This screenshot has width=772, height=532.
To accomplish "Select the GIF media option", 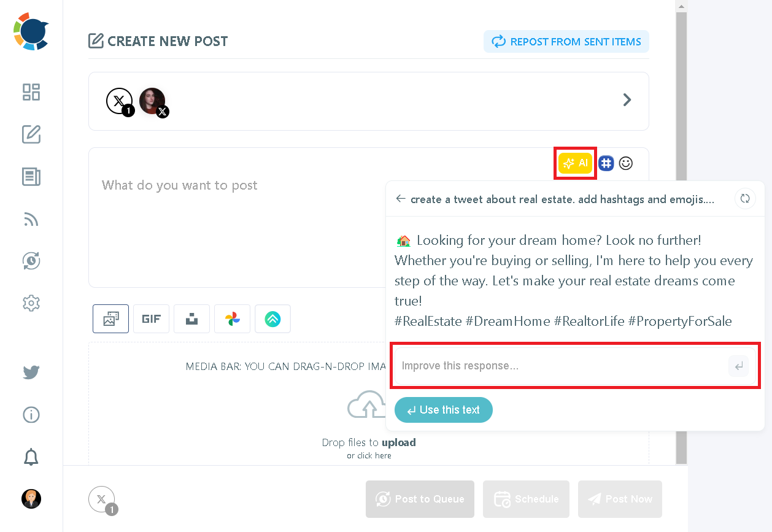I will (151, 318).
